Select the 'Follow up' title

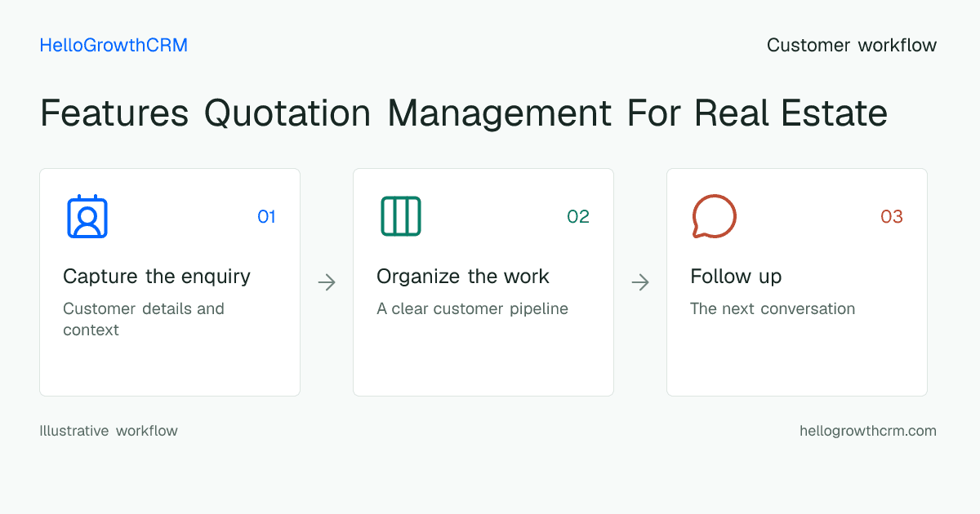tap(736, 277)
